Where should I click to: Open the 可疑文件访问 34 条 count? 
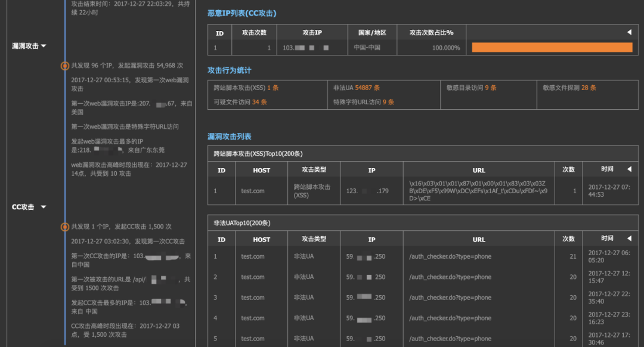(240, 103)
